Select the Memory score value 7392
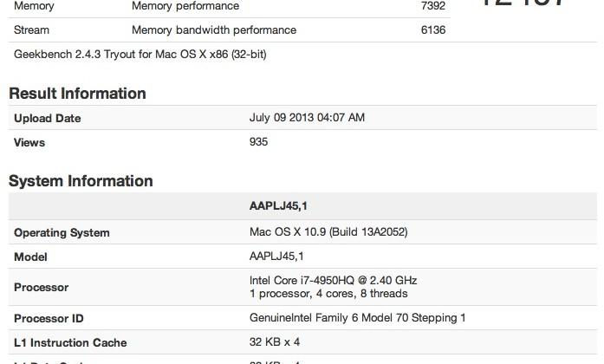 tap(433, 6)
